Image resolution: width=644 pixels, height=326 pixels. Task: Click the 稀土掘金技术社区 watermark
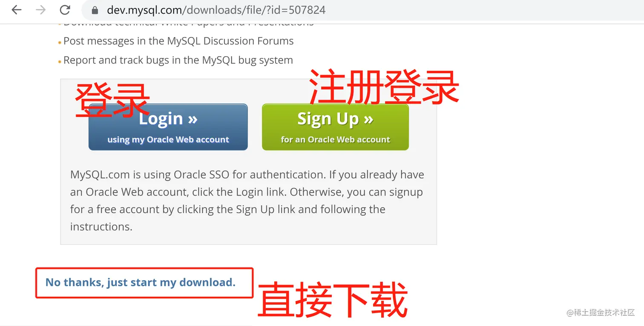point(601,312)
